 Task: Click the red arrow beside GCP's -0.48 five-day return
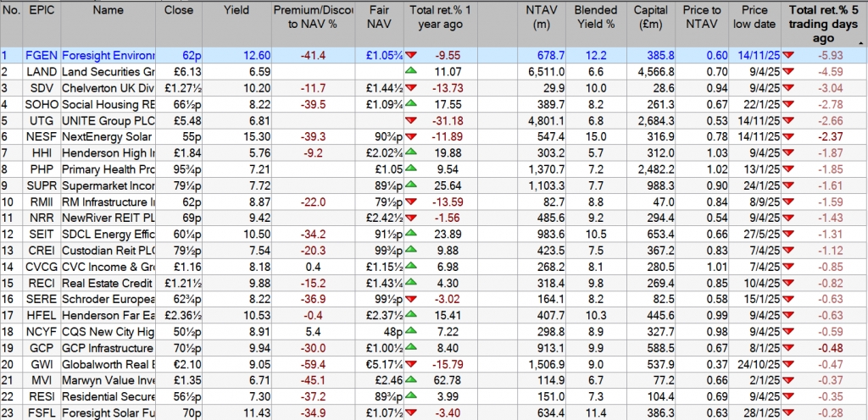click(789, 348)
